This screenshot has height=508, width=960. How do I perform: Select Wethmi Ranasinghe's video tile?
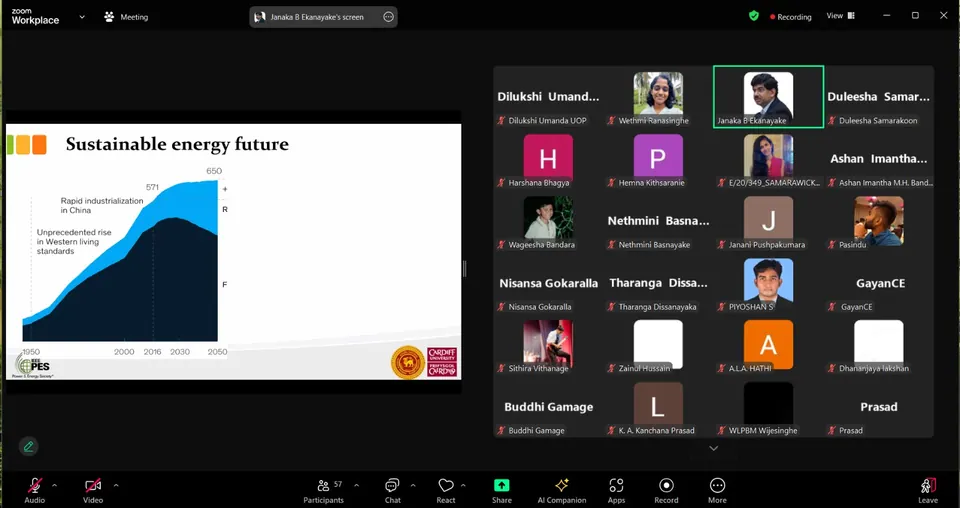658,97
